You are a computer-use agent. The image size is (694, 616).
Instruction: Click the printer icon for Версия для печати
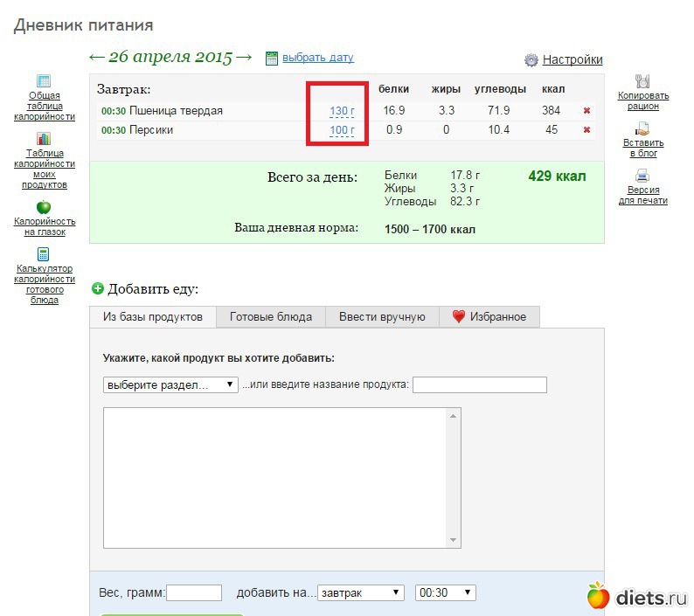tap(642, 176)
